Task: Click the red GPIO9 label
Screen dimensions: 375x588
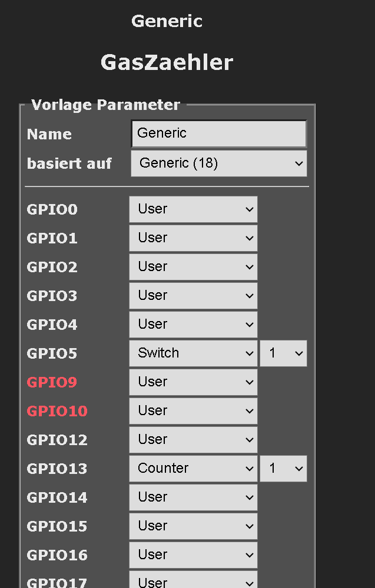Action: 52,383
